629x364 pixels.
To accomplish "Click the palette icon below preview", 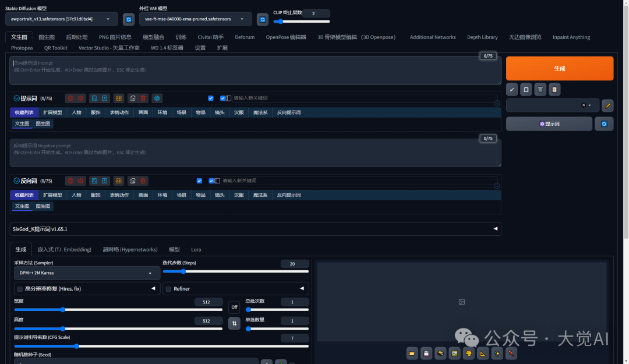I will (468, 354).
